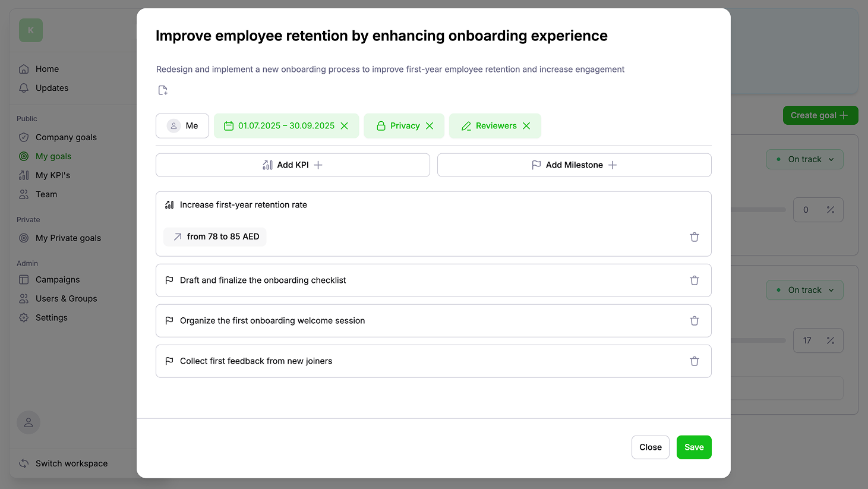The image size is (868, 489).
Task: Open the user profile avatar
Action: click(29, 422)
